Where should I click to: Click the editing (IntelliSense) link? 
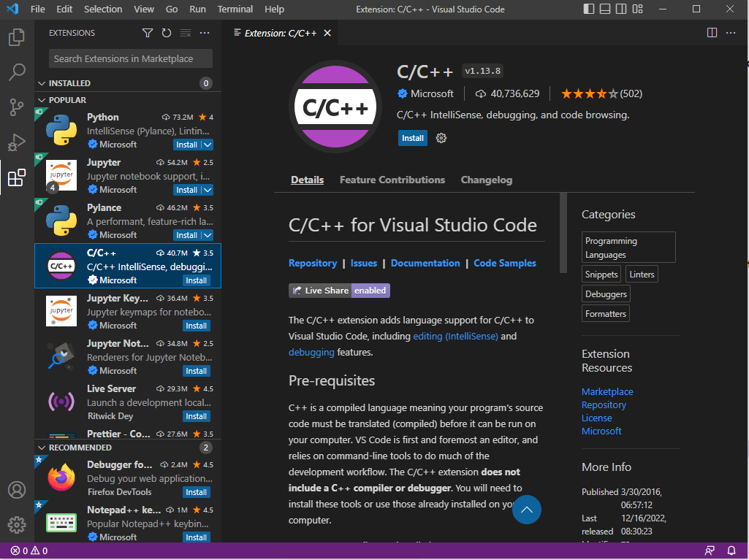(x=455, y=336)
